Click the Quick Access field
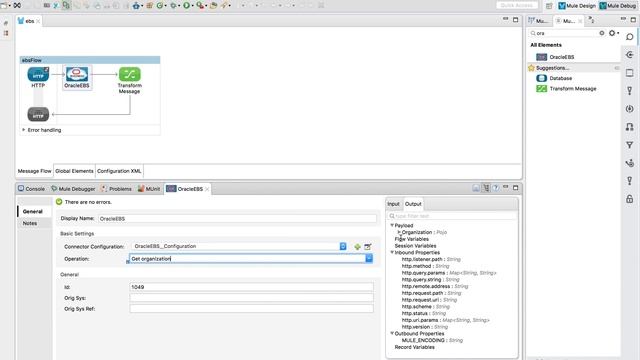The height and width of the screenshot is (360, 640). [517, 5]
